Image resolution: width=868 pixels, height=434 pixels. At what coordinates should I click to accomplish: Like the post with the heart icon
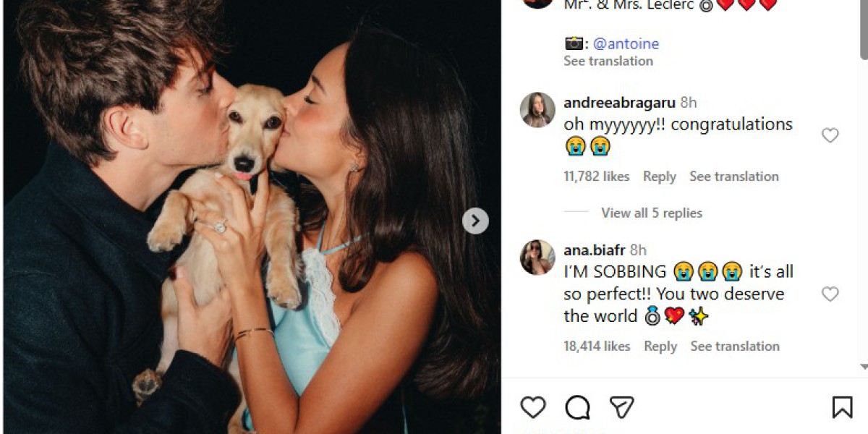pos(533,407)
